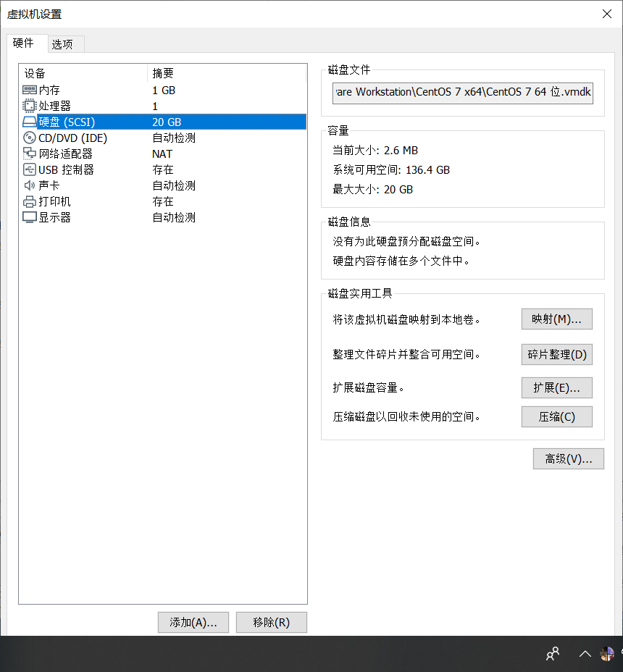Click the printer (打印机) icon
This screenshot has width=623, height=672.
point(29,201)
